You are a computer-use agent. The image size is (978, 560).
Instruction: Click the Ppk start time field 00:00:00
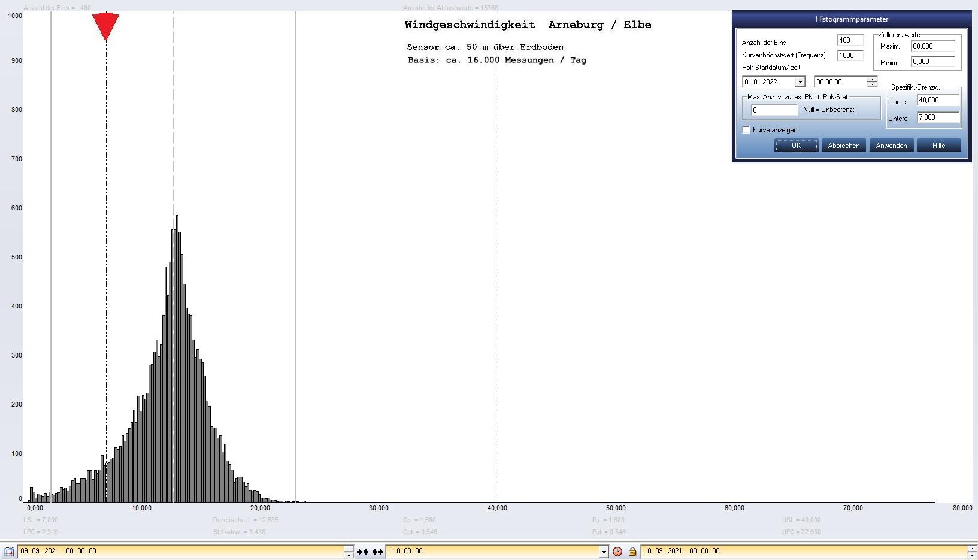click(841, 82)
